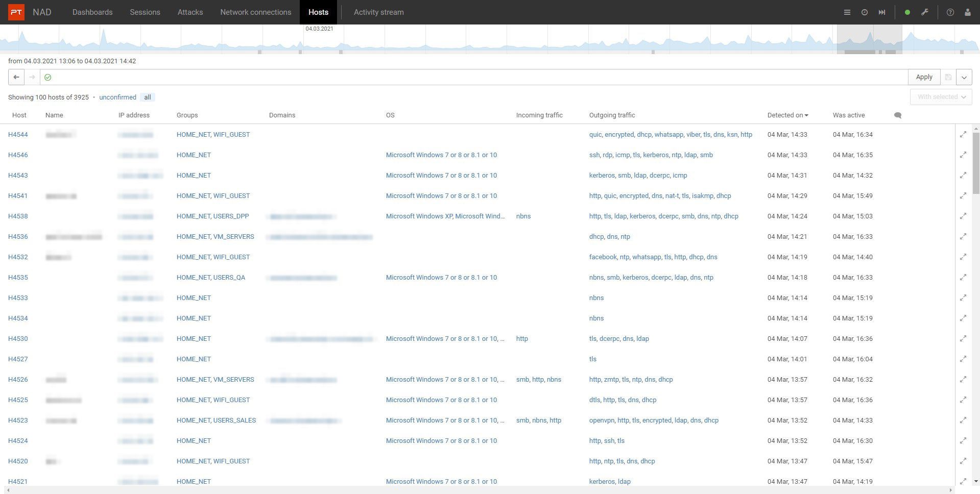Expand host H4526 details arrow icon

click(963, 379)
